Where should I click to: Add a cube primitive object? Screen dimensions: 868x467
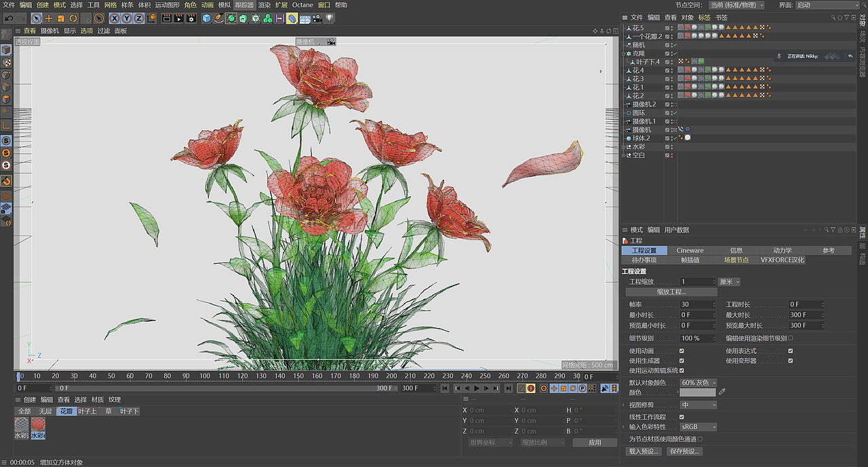(x=207, y=18)
